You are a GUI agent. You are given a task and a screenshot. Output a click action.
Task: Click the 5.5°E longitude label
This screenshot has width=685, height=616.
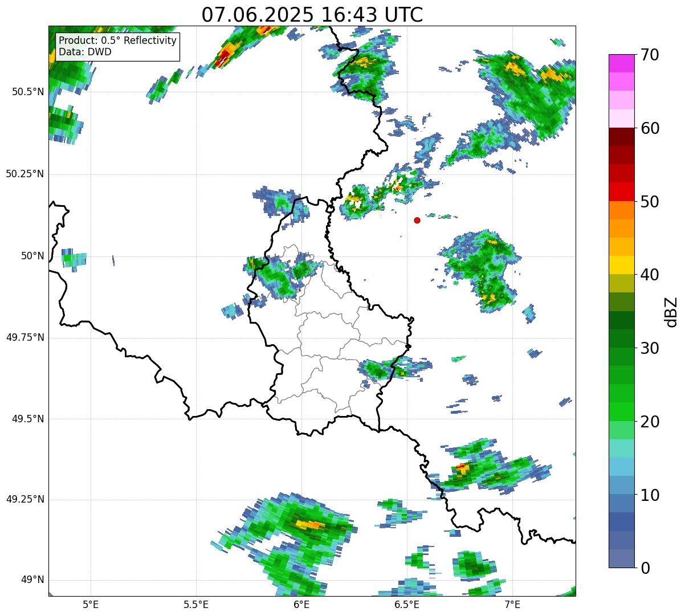click(196, 604)
